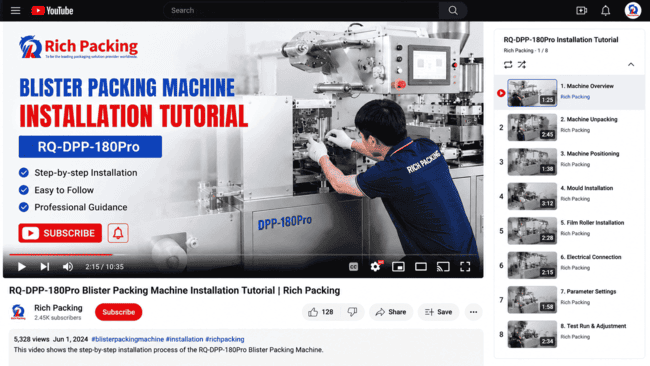Image resolution: width=650 pixels, height=366 pixels.
Task: Open player settings gear
Action: pyautogui.click(x=376, y=267)
